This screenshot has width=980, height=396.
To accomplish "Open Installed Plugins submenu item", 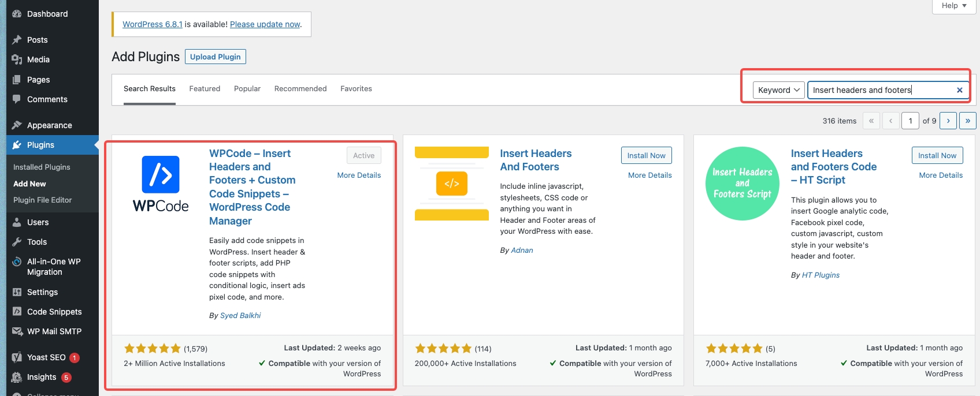I will pyautogui.click(x=42, y=167).
